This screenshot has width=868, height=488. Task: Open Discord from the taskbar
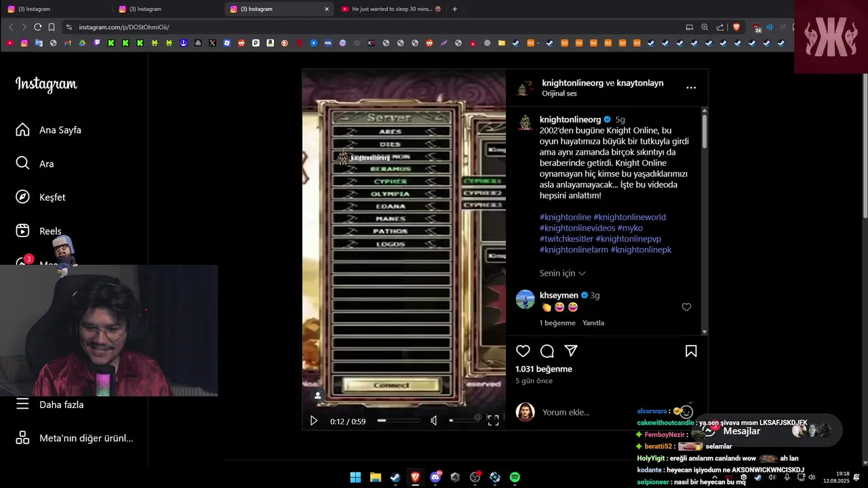(435, 477)
